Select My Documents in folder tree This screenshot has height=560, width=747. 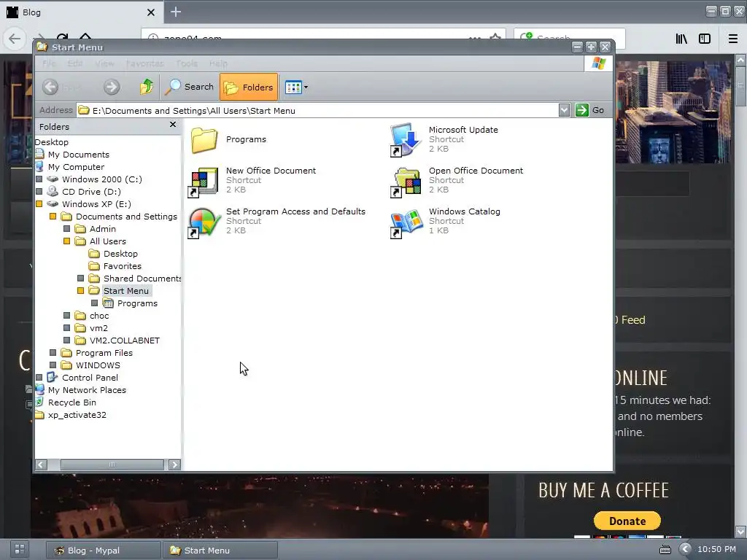79,155
